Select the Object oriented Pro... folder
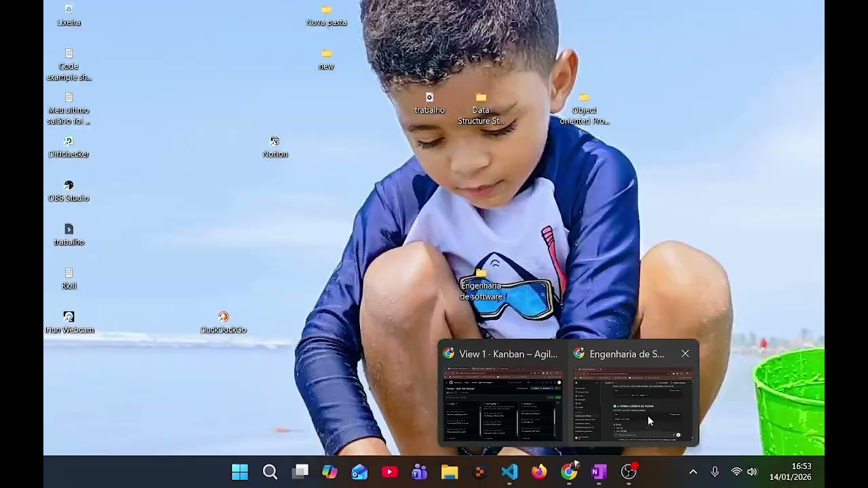Screen dimensions: 868x488 coord(584,109)
